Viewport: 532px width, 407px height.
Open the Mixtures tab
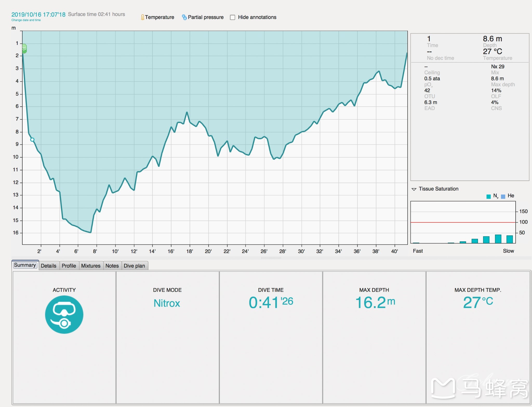coord(91,266)
